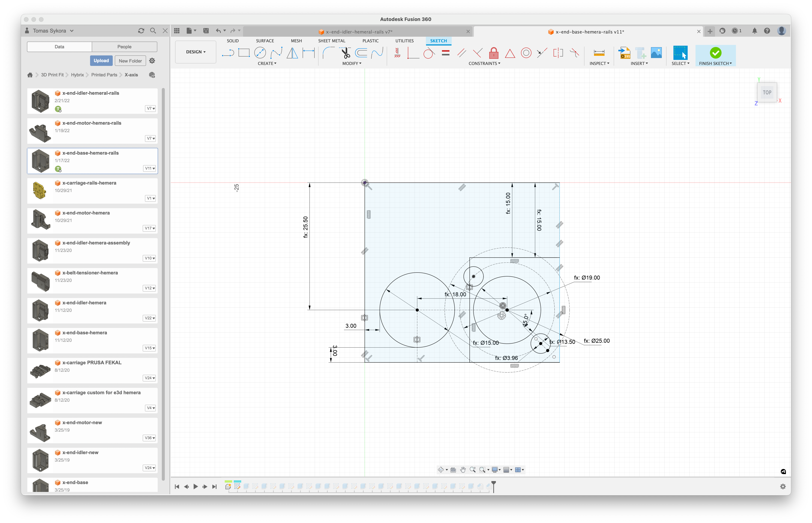This screenshot has height=523, width=812.
Task: Click Finish Sketch green checkmark
Action: click(715, 53)
